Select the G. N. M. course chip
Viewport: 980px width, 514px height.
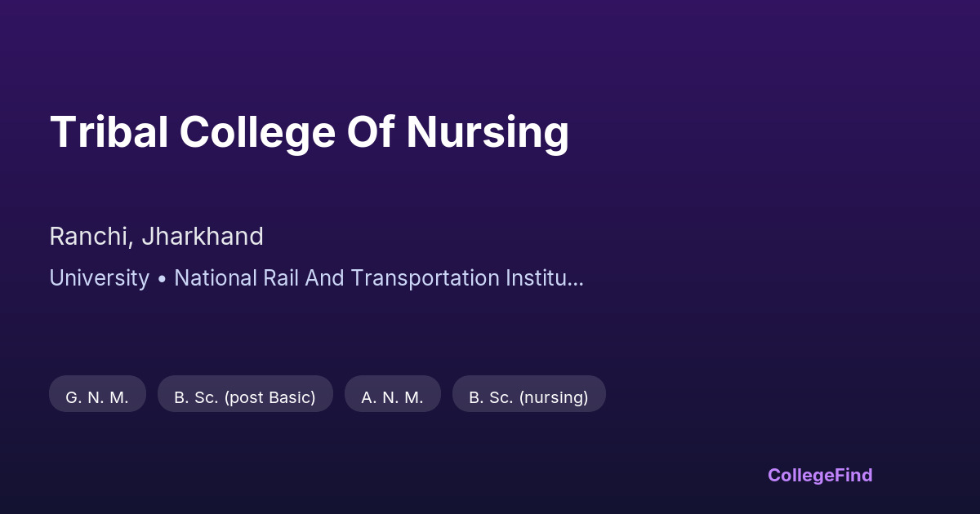[97, 397]
